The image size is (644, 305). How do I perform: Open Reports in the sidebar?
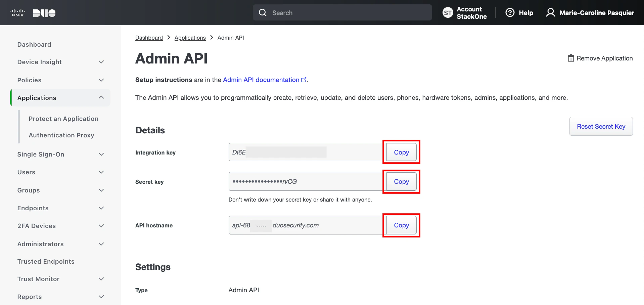[30, 297]
